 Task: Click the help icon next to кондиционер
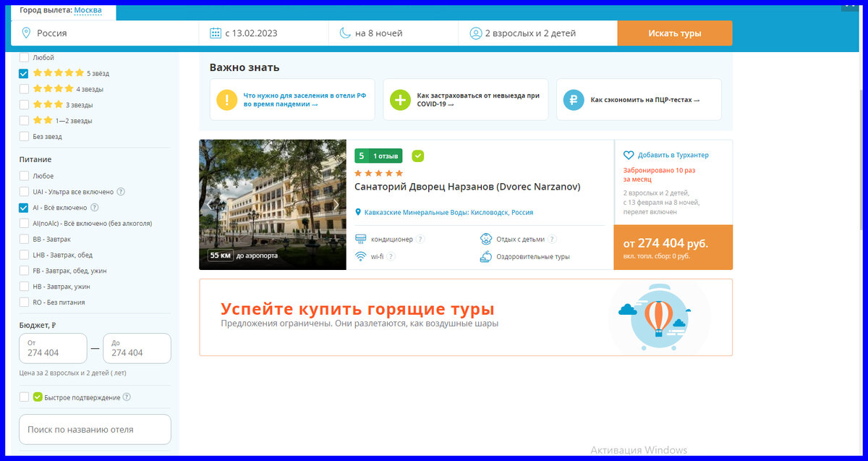click(x=420, y=240)
